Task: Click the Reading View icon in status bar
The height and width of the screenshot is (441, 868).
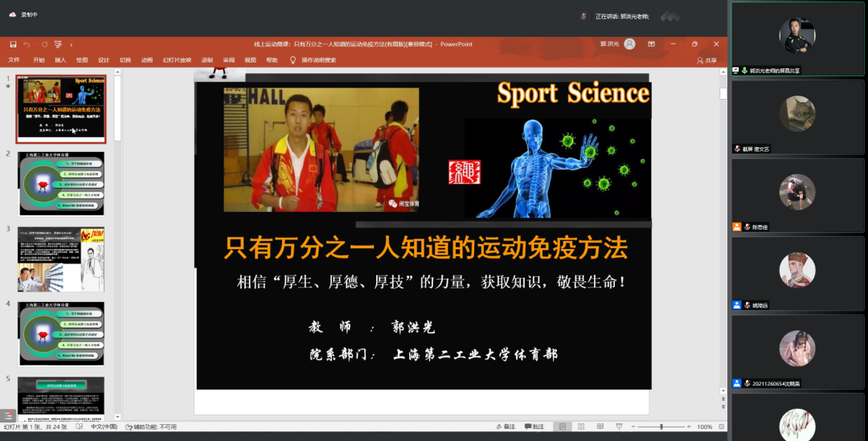Action: point(600,427)
